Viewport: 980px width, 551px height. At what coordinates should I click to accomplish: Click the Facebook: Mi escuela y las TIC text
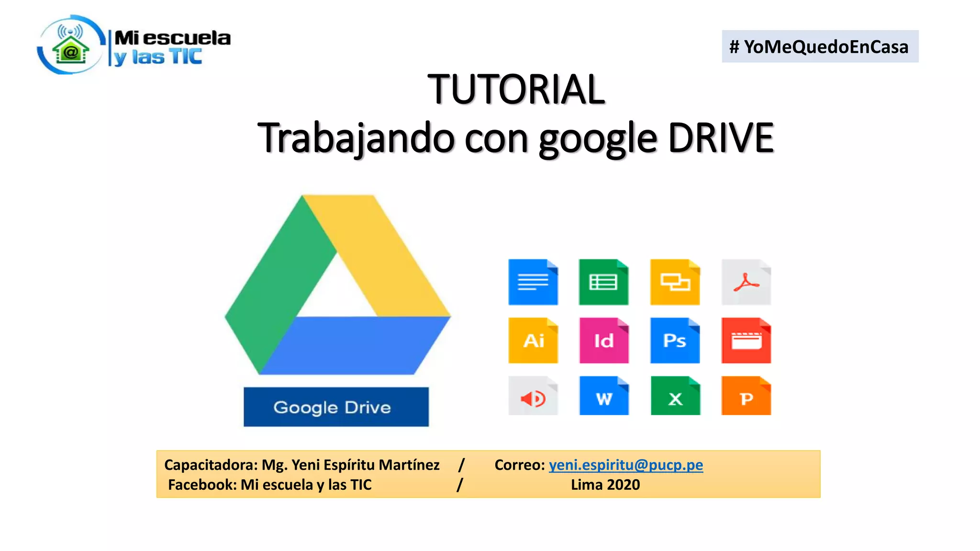[269, 485]
